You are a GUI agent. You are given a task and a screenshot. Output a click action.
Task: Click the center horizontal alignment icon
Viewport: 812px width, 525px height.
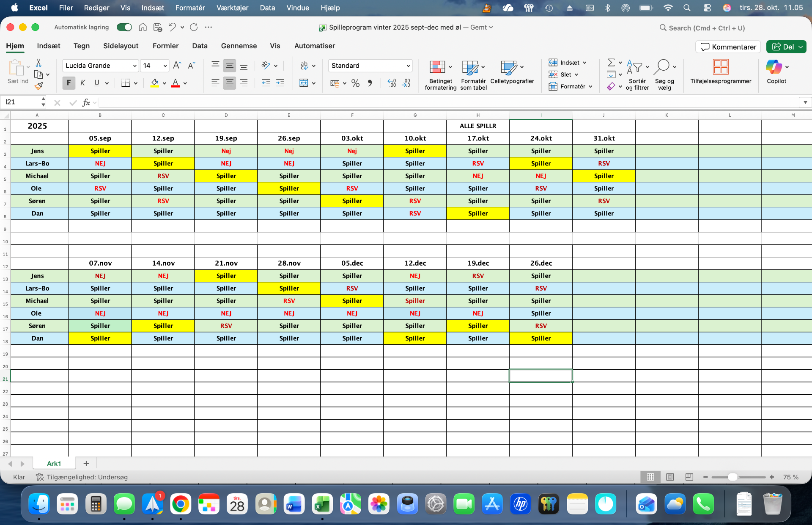coord(229,83)
